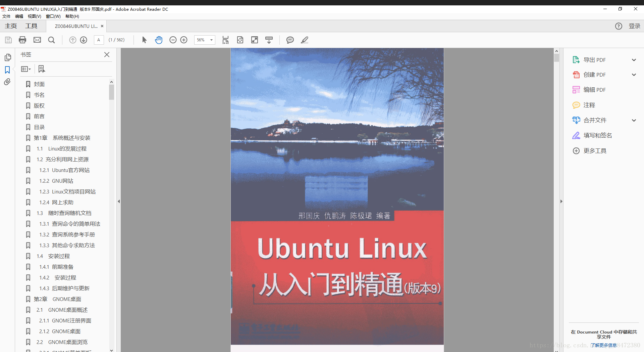
Task: Close the Z00846UBUNTU document tab
Action: (x=102, y=26)
